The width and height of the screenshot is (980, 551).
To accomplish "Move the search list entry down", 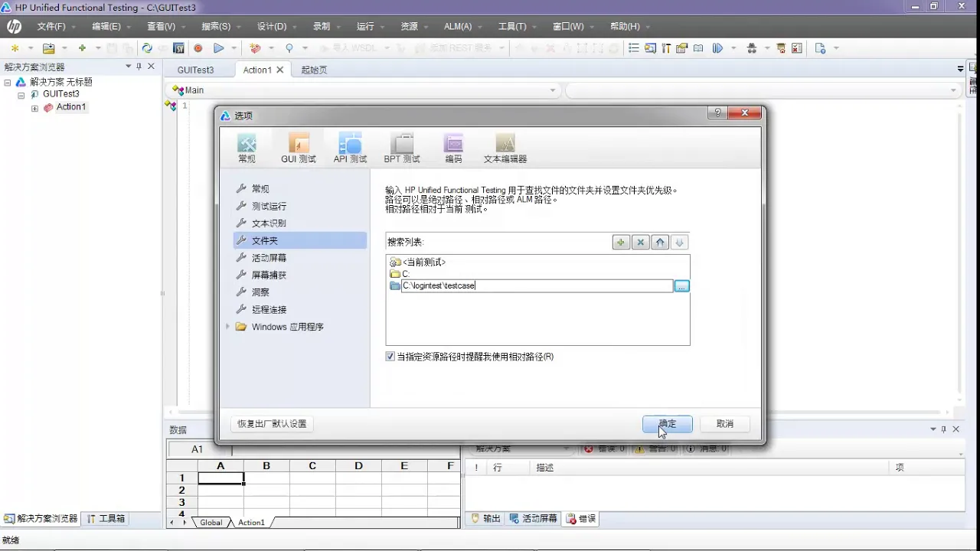I will click(x=680, y=242).
